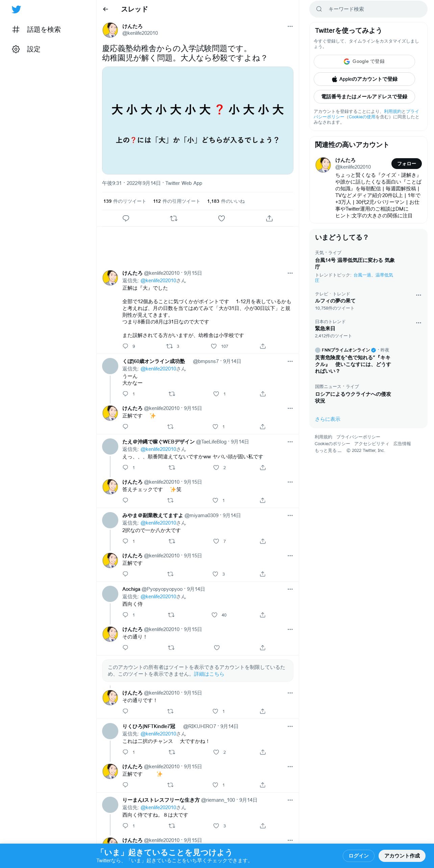
Task: Retweet the main quiz tweet
Action: (174, 218)
